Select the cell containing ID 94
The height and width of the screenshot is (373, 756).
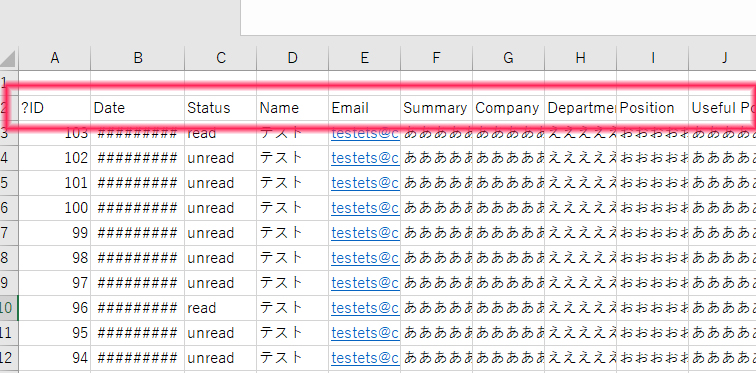pyautogui.click(x=54, y=358)
